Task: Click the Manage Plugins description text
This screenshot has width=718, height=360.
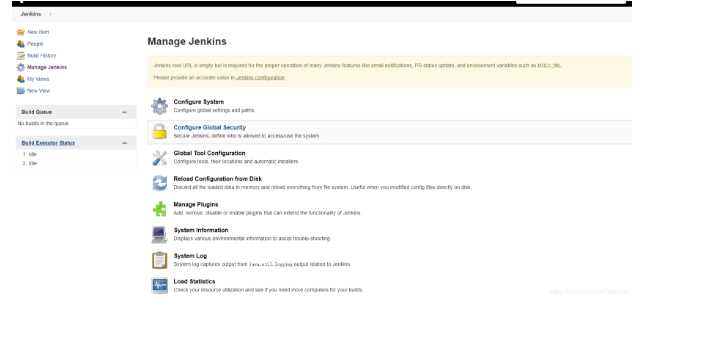Action: (267, 213)
